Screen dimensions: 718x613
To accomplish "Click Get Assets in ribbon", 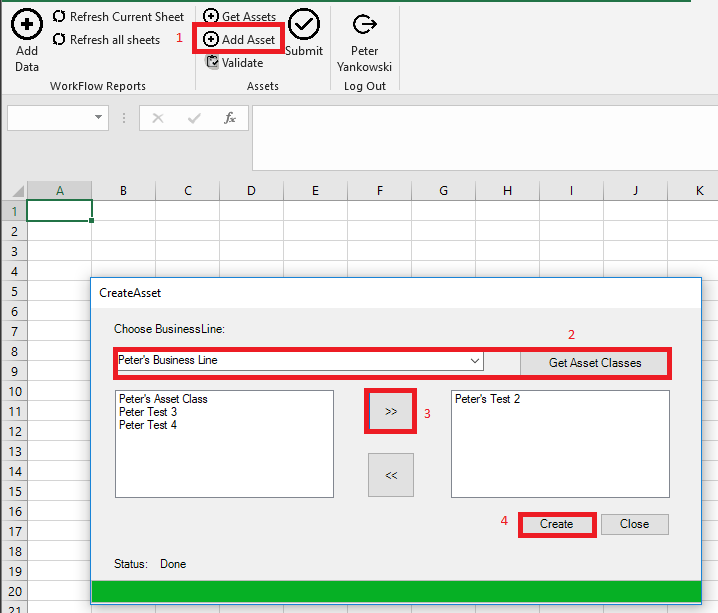I will pyautogui.click(x=240, y=17).
